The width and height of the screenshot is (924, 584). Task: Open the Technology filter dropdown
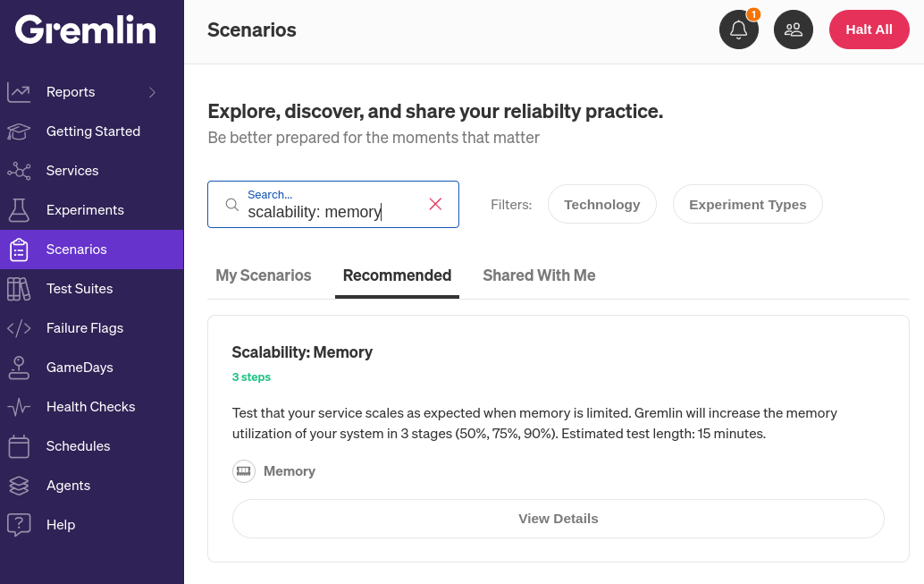pyautogui.click(x=601, y=204)
